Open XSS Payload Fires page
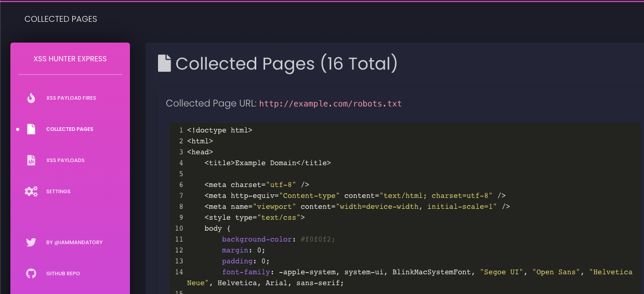 71,98
